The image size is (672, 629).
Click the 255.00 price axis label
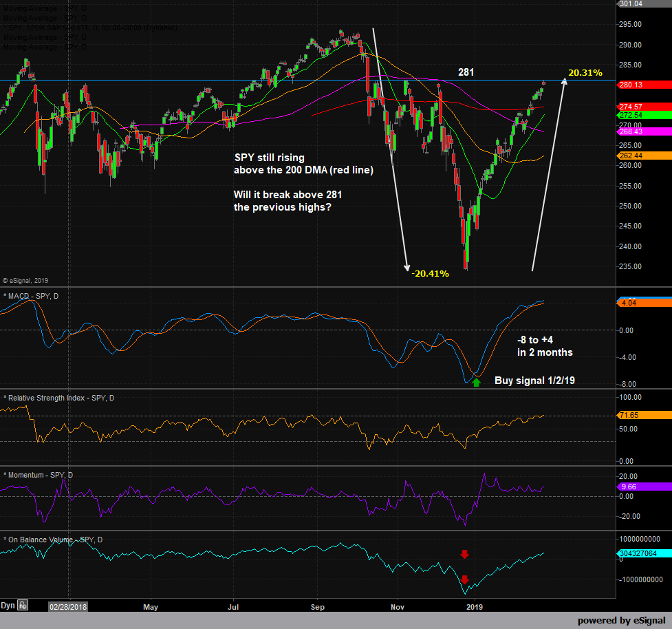point(630,186)
